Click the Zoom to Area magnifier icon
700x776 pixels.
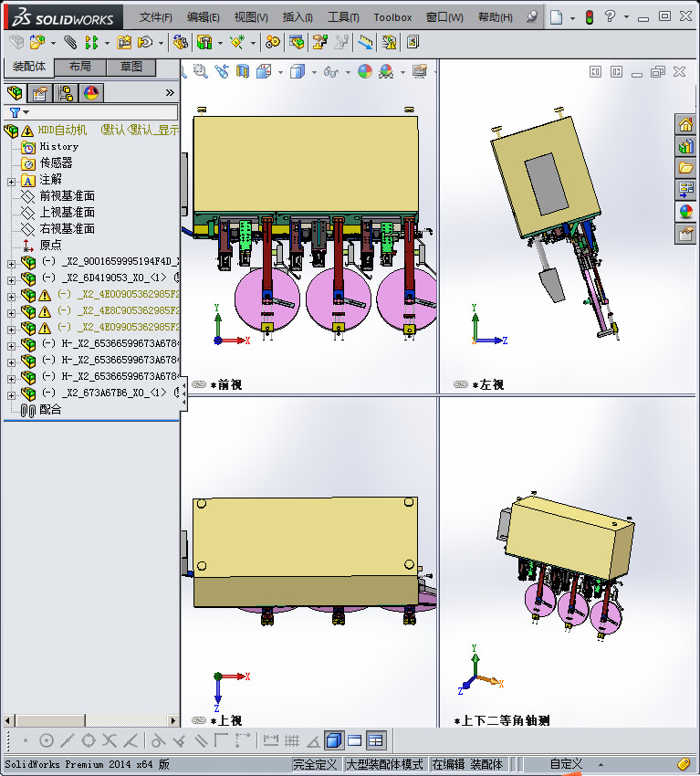pyautogui.click(x=201, y=72)
